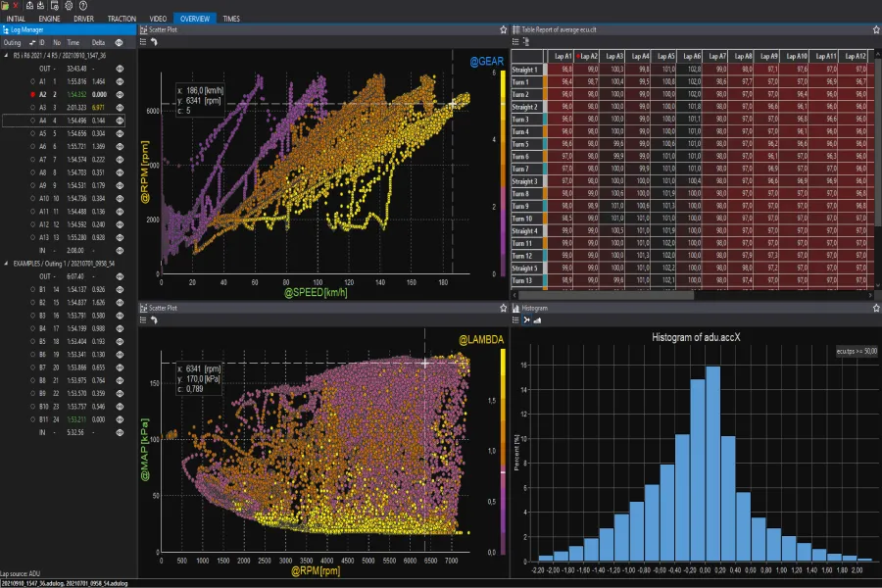The height and width of the screenshot is (588, 882).
Task: Click the red X close log icon
Action: click(x=16, y=6)
